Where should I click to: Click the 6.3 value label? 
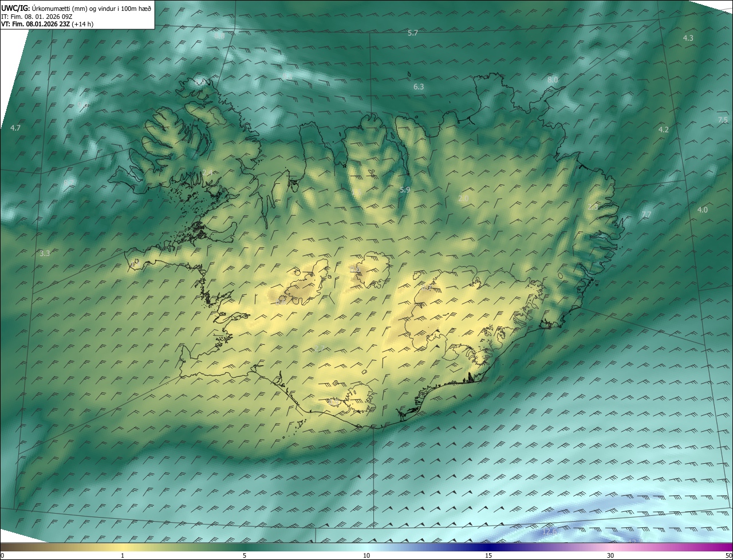click(419, 86)
